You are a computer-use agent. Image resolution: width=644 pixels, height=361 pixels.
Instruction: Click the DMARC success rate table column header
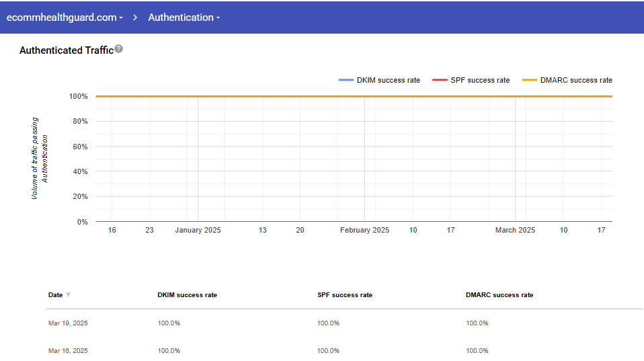tap(499, 295)
